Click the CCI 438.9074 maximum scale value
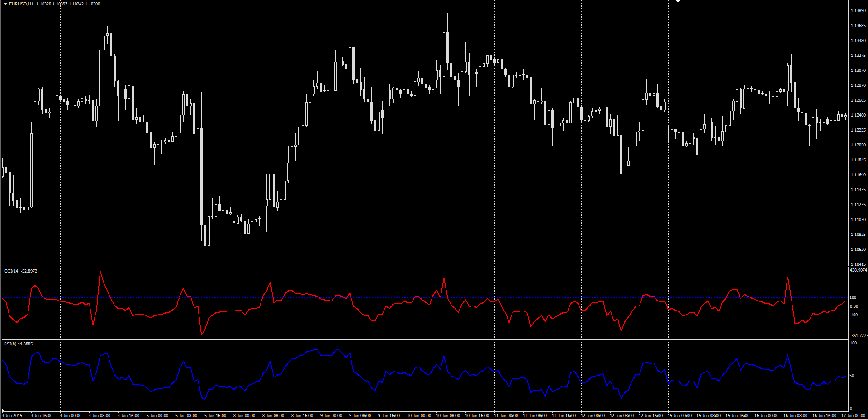This screenshot has width=868, height=419. tap(859, 270)
